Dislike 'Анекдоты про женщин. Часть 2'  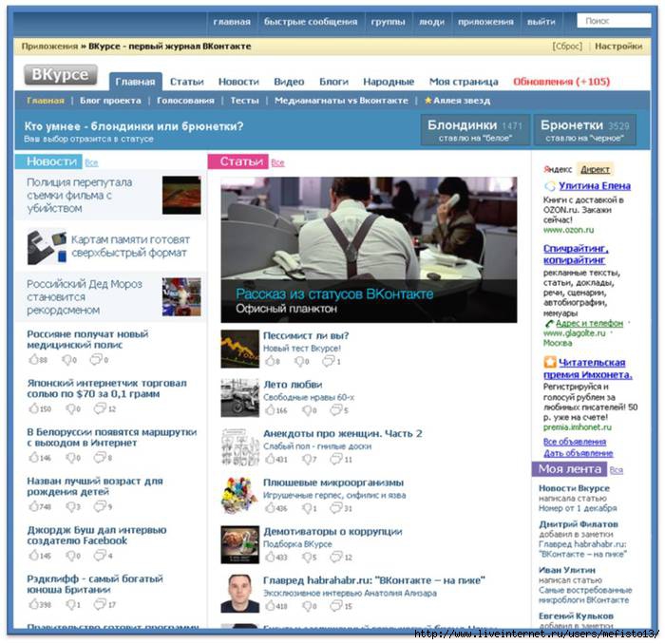[x=307, y=459]
